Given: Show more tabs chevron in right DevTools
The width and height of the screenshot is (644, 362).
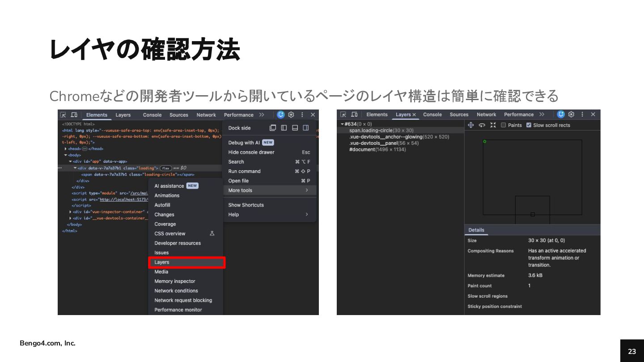Looking at the screenshot, I should pos(542,114).
